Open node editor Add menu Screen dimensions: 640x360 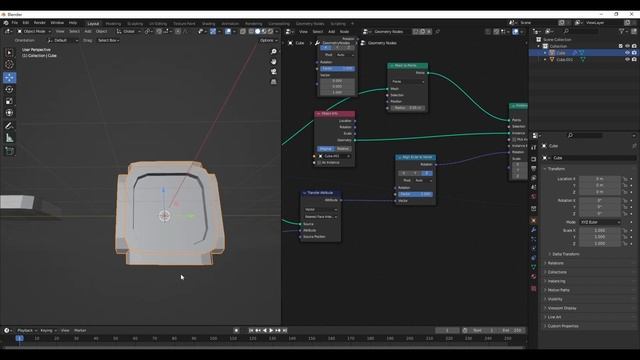click(331, 31)
